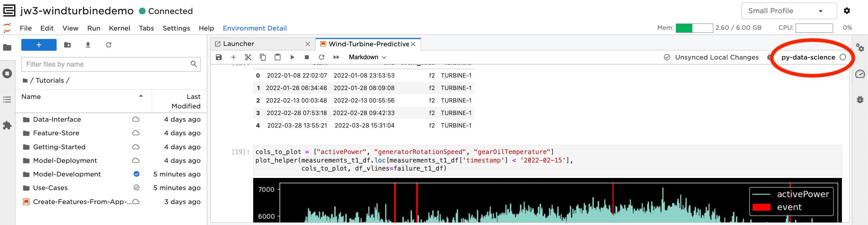Open table of contents sidebar icon
Image resolution: width=868 pixels, height=225 pixels.
pyautogui.click(x=7, y=100)
